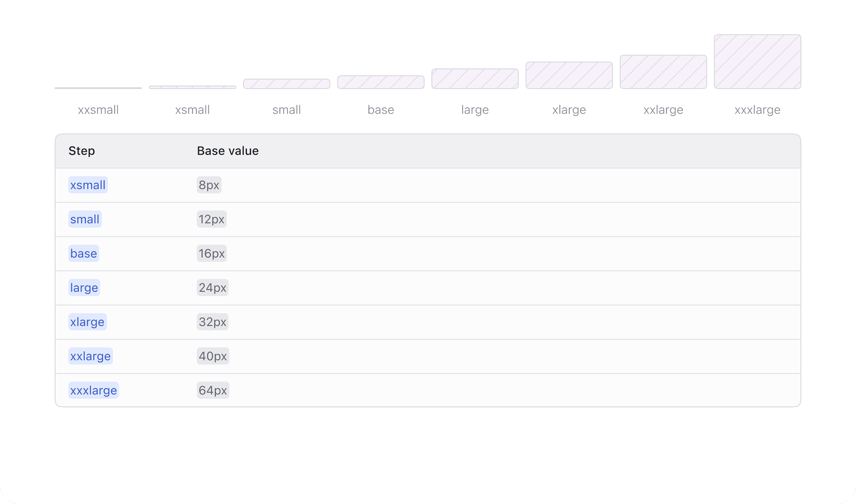Click the Base value column header
The height and width of the screenshot is (504, 856).
point(228,151)
